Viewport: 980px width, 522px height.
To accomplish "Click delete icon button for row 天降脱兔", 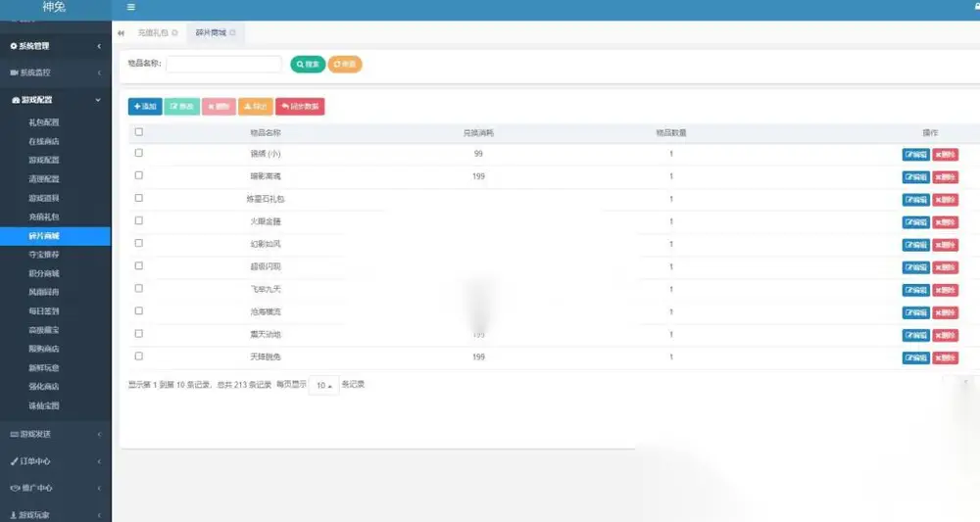I will [x=945, y=357].
